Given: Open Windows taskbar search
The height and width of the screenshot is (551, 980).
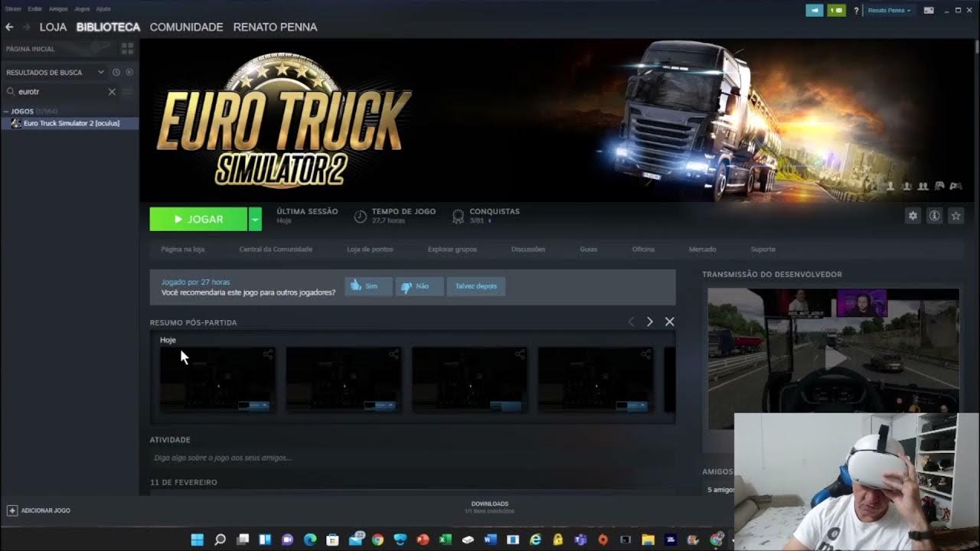Looking at the screenshot, I should [x=220, y=540].
